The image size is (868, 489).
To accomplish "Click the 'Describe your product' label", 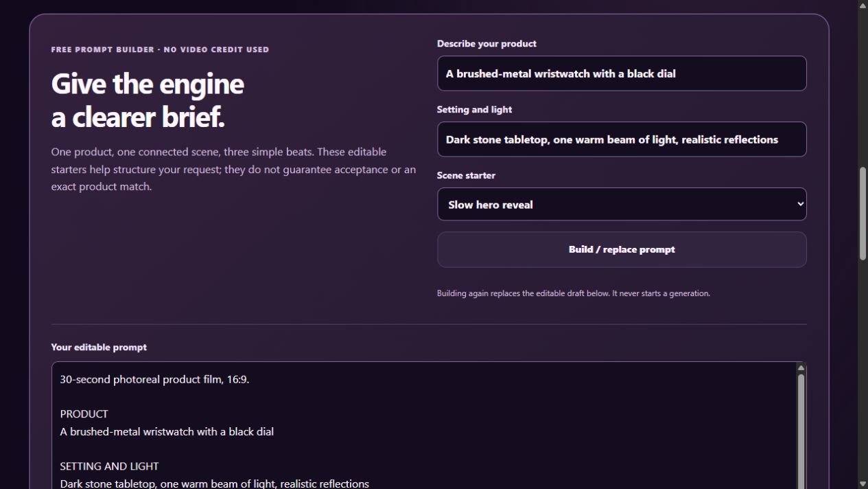I will pyautogui.click(x=486, y=43).
